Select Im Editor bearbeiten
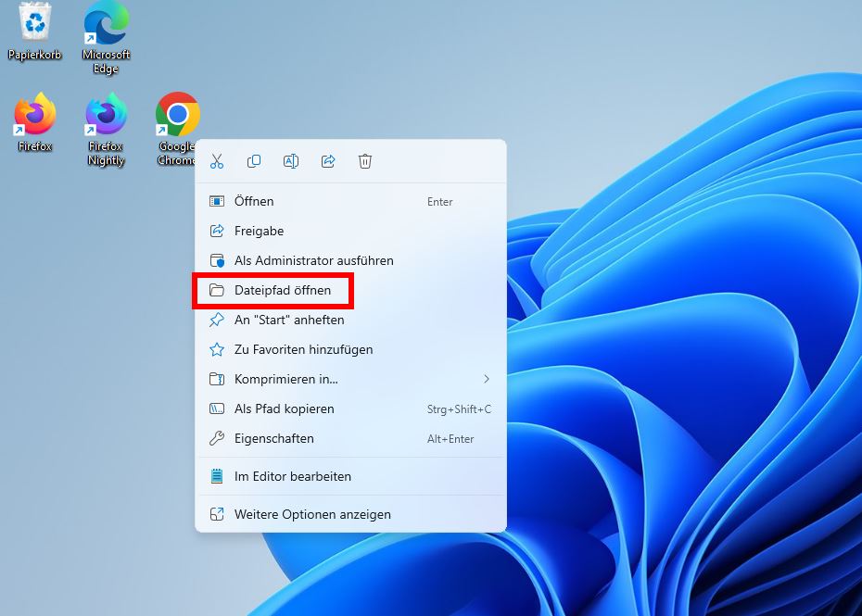 pos(293,476)
